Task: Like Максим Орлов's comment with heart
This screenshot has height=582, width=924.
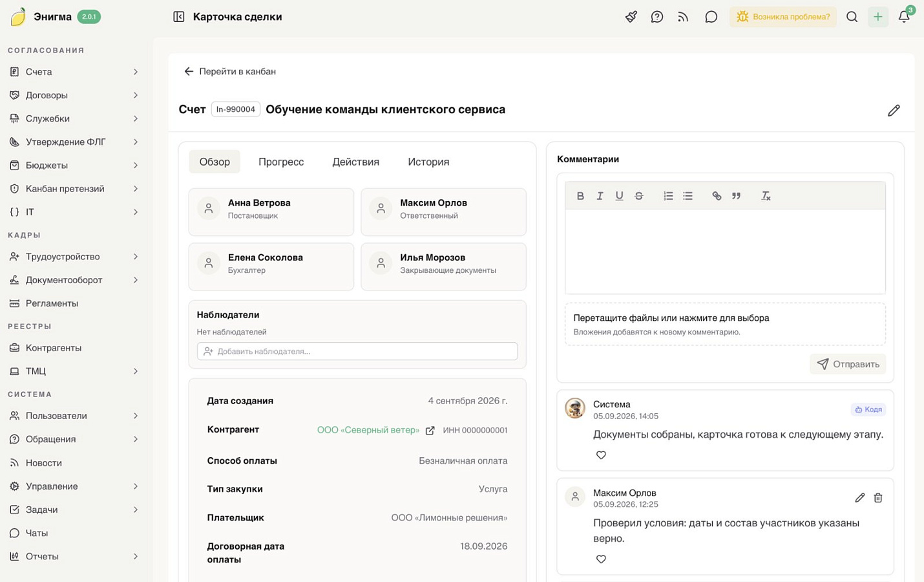Action: pyautogui.click(x=601, y=559)
